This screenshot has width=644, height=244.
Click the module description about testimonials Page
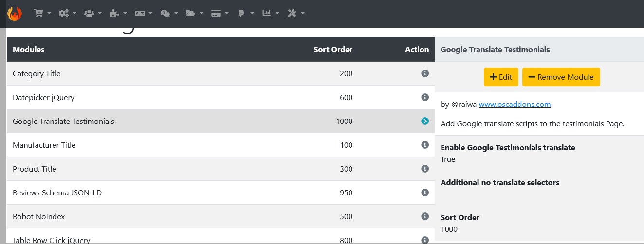(533, 124)
